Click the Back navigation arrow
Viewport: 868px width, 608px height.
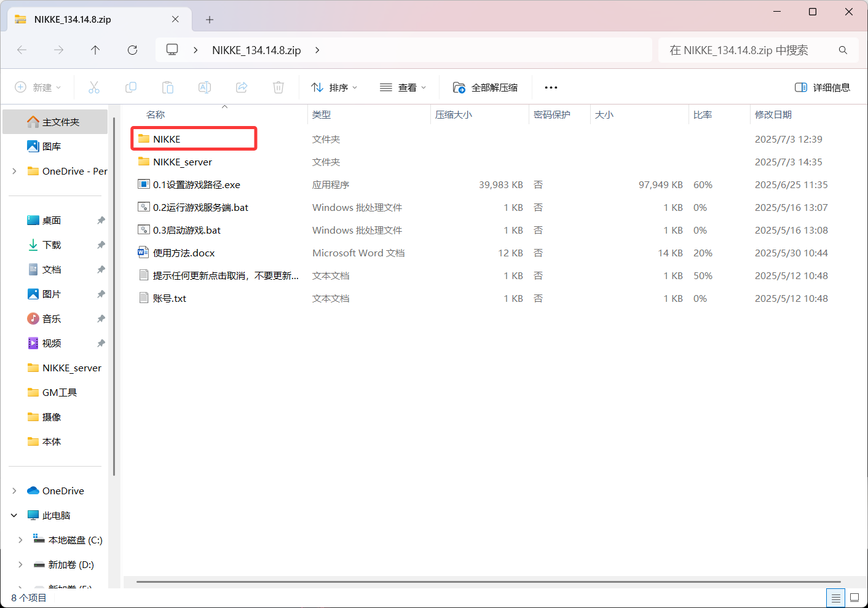pos(22,50)
